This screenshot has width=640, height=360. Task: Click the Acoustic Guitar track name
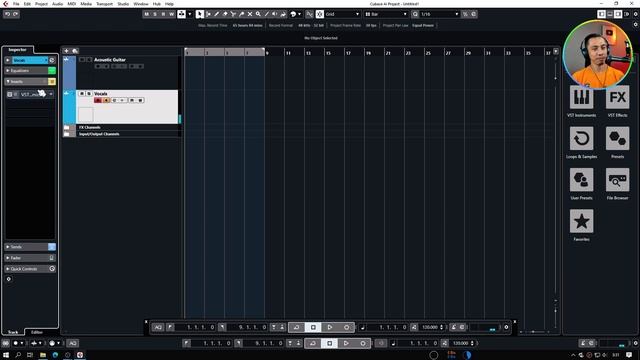coord(110,60)
